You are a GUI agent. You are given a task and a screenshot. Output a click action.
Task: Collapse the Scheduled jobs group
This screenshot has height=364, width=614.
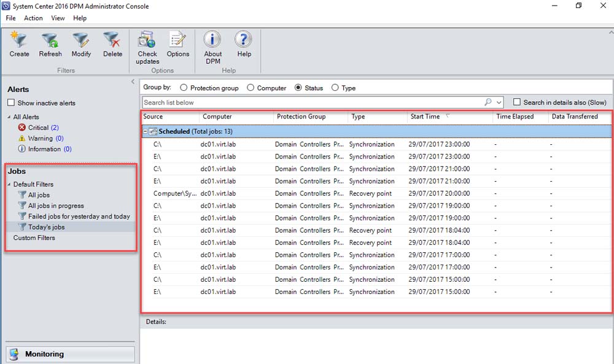click(x=146, y=131)
